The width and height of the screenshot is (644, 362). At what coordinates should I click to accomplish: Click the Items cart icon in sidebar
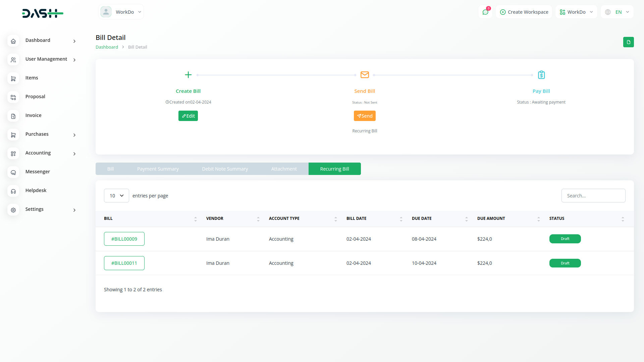[13, 79]
